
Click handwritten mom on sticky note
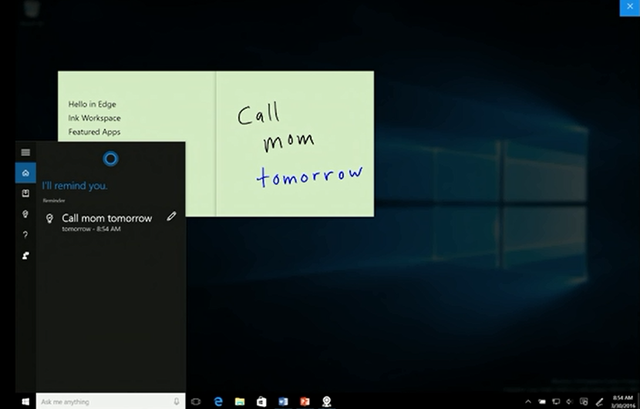pos(289,142)
